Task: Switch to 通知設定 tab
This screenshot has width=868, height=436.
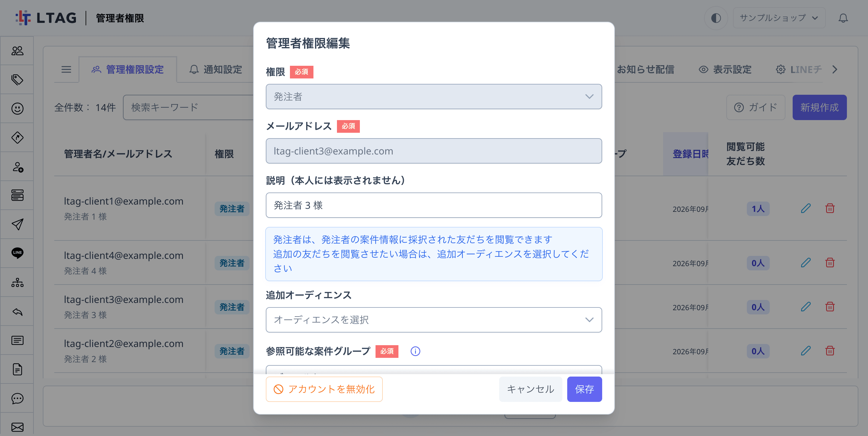Action: click(x=216, y=69)
